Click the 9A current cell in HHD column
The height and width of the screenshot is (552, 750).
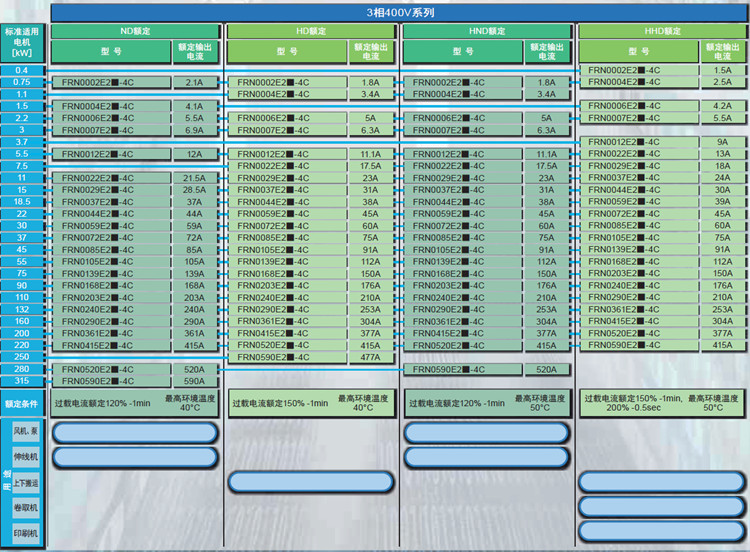(x=723, y=142)
